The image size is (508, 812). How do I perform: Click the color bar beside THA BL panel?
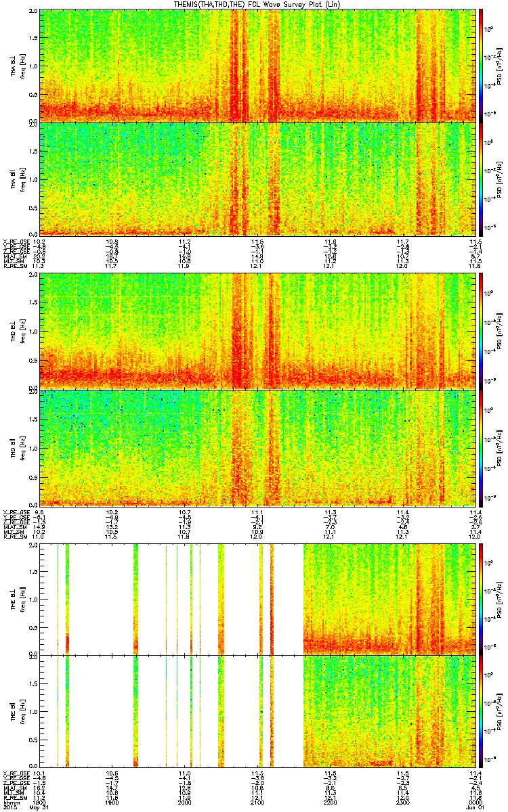[481, 66]
